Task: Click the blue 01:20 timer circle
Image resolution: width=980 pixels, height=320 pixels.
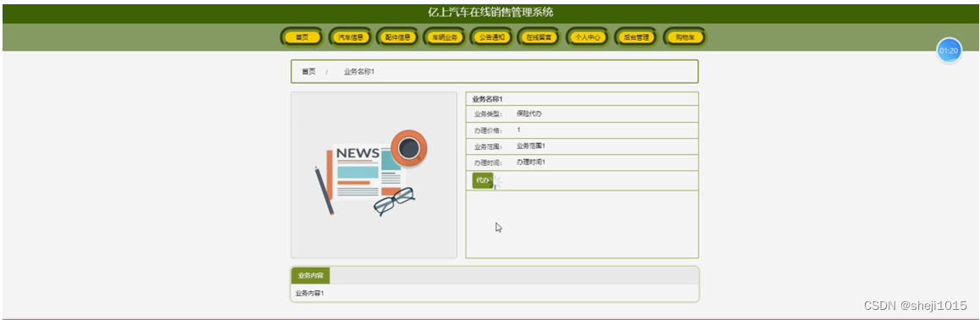Action: [x=949, y=51]
